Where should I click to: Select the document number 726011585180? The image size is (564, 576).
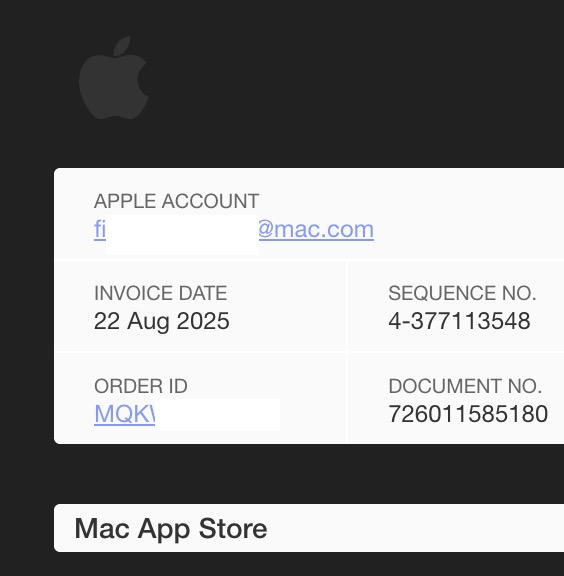468,414
